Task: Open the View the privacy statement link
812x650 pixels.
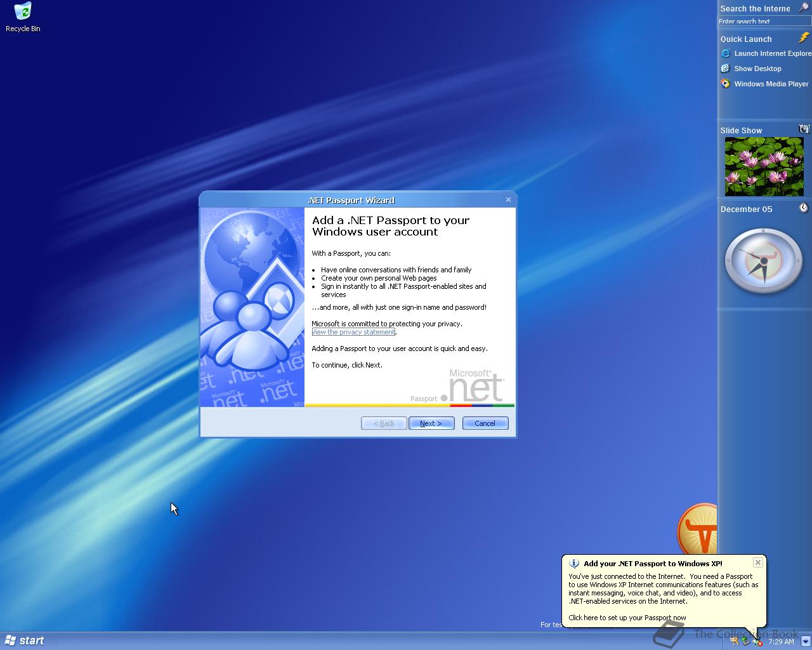Action: pyautogui.click(x=353, y=332)
